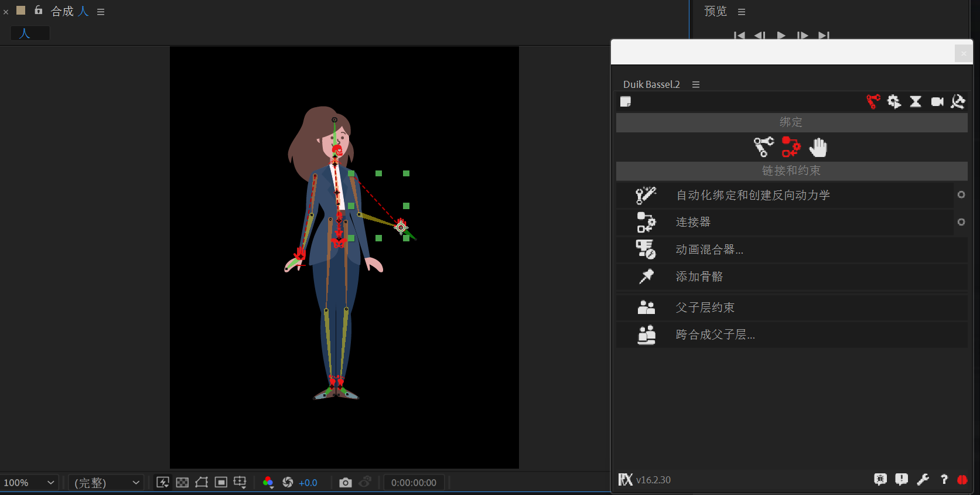Select the 人 composition tab
This screenshot has height=495, width=980.
tap(25, 33)
